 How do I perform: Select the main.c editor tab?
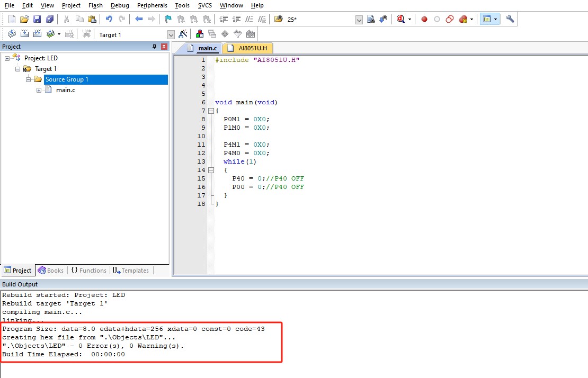[x=202, y=48]
